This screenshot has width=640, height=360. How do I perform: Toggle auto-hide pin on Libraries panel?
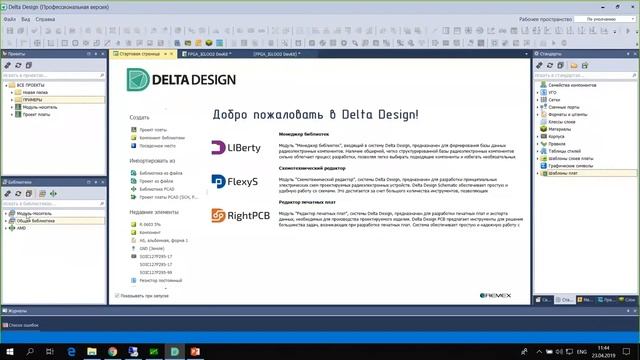point(96,182)
